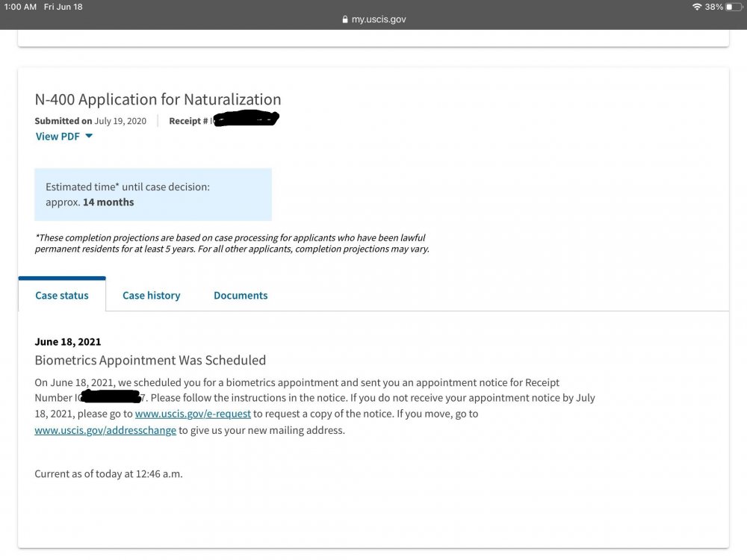Tap the Wi-Fi icon in status bar
This screenshot has height=560, width=747.
coord(697,7)
